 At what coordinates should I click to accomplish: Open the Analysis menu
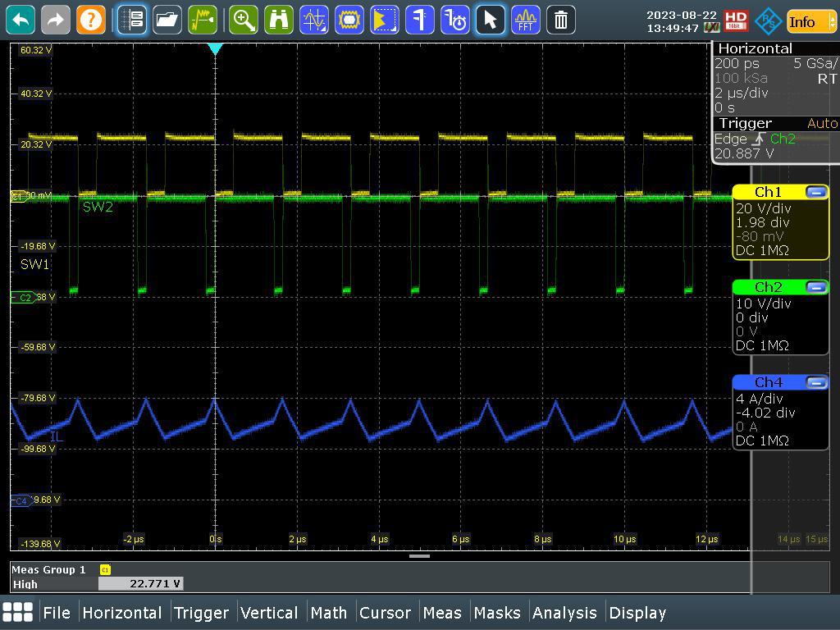(x=565, y=613)
